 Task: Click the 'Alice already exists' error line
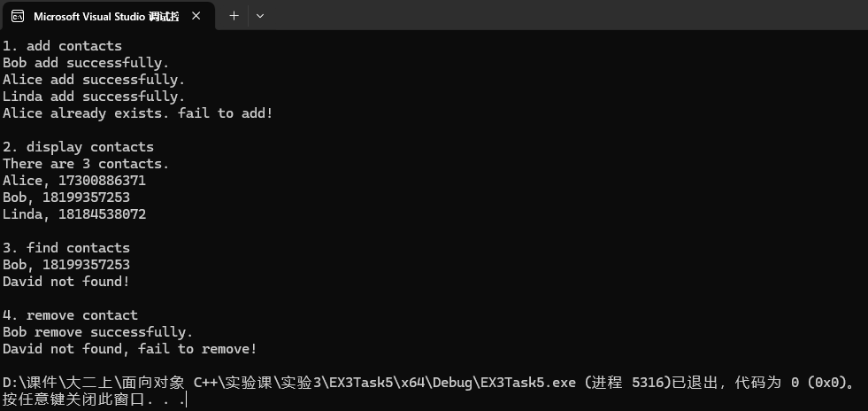click(137, 113)
